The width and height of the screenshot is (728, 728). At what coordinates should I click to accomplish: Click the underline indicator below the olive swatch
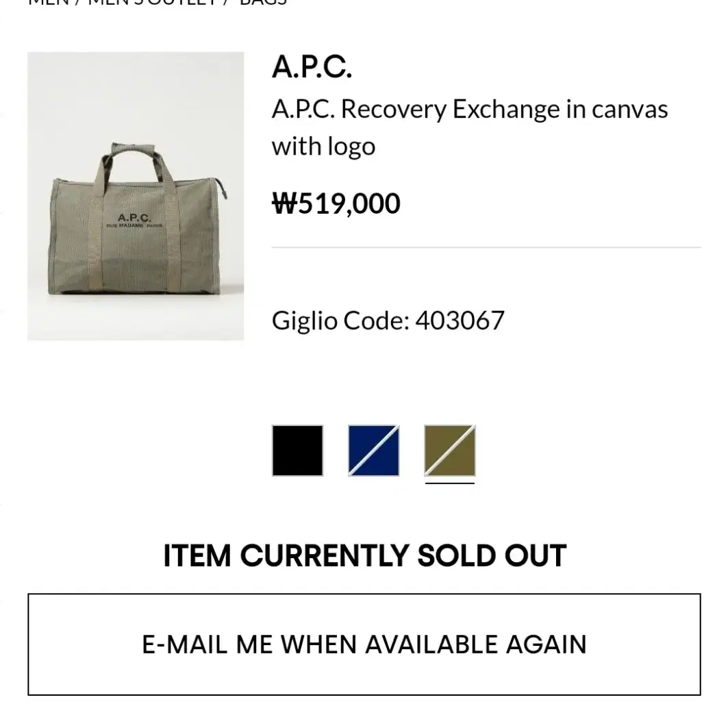point(450,484)
